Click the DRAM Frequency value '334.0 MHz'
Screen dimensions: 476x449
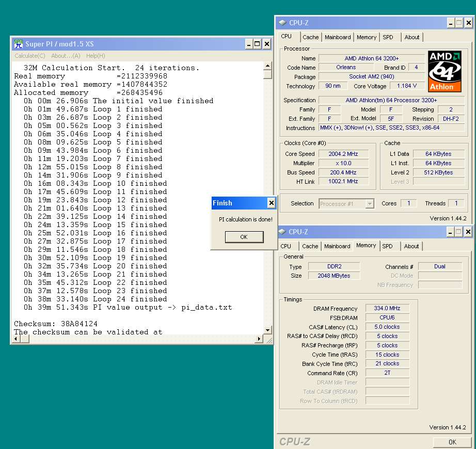tap(387, 308)
